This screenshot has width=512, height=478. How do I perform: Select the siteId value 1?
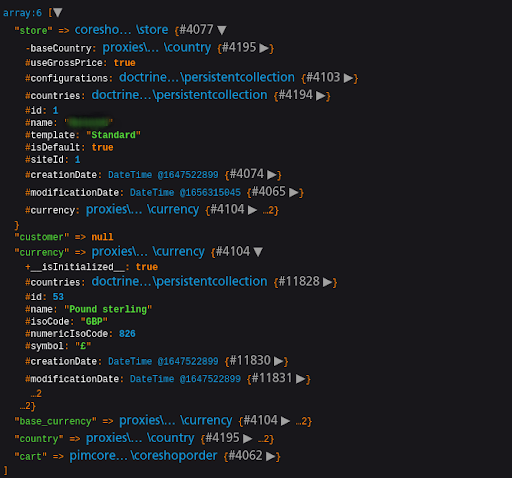(77, 160)
